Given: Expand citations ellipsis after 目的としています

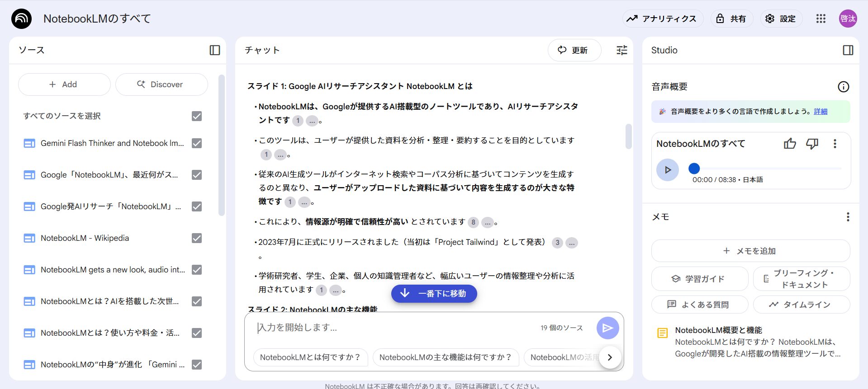Looking at the screenshot, I should (280, 155).
